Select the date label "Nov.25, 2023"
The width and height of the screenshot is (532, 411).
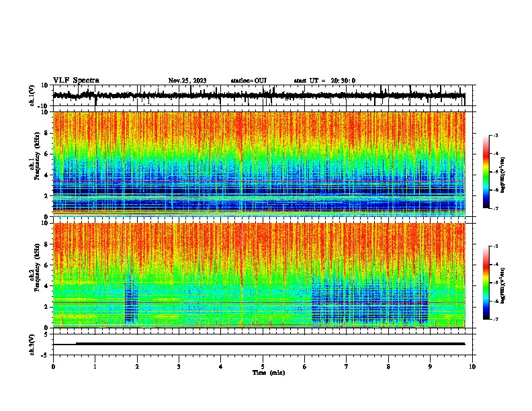187,81
